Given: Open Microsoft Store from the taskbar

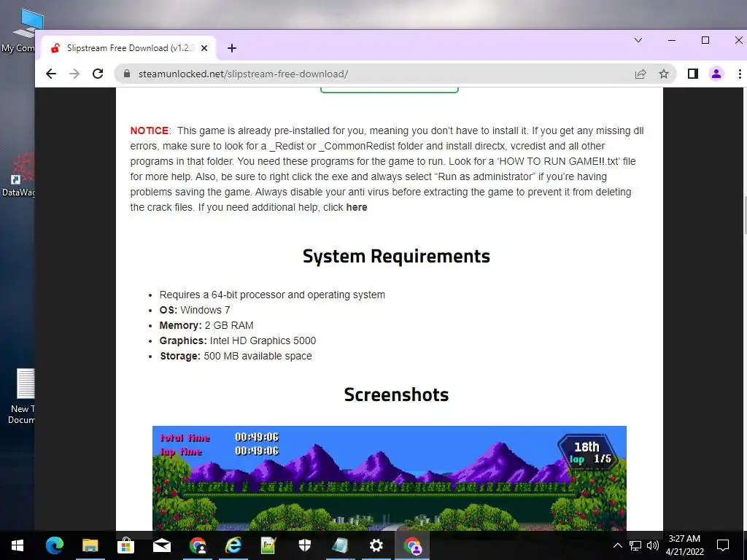Looking at the screenshot, I should pos(125,545).
